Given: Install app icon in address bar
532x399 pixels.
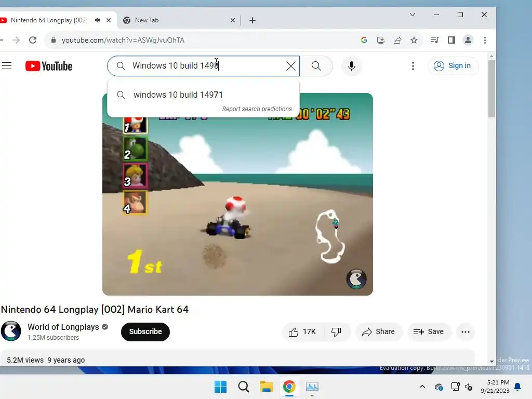Looking at the screenshot, I should (x=381, y=40).
